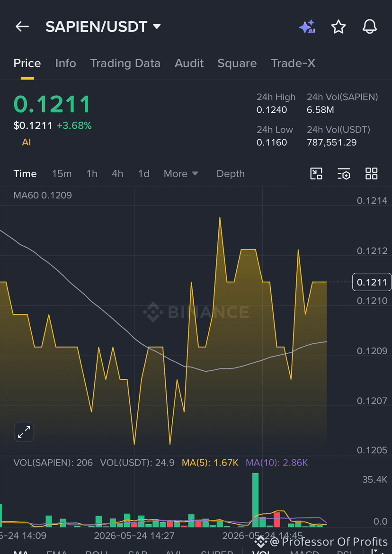Click the 24h Low value 0.1160
Screen dimensions: 392x554
click(272, 143)
